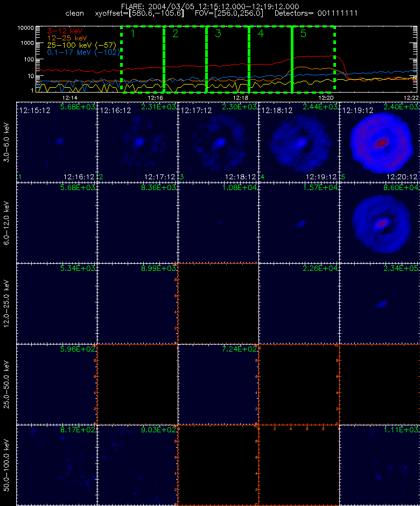Click the red 3-12 keV legend entry

point(65,31)
